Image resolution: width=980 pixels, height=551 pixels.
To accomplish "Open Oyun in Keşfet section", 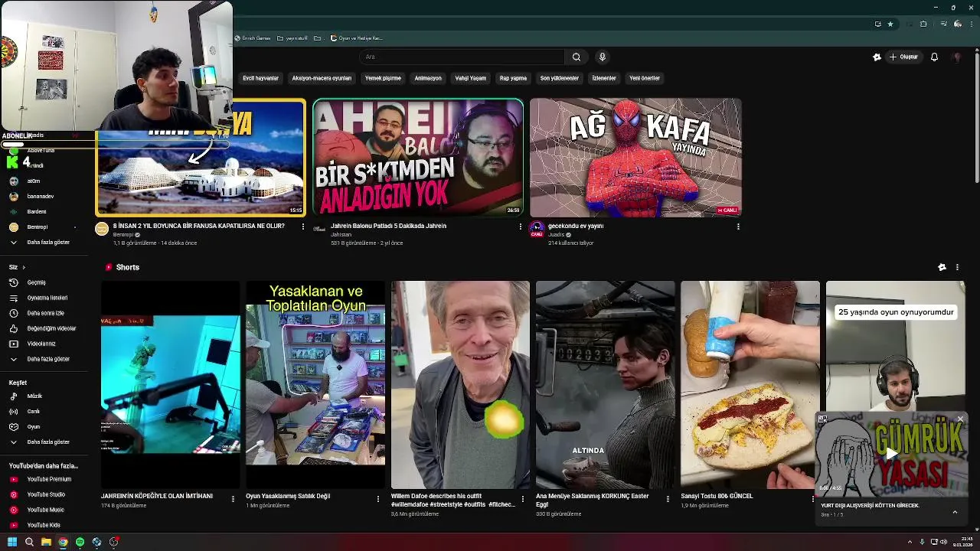I will [x=46, y=427].
